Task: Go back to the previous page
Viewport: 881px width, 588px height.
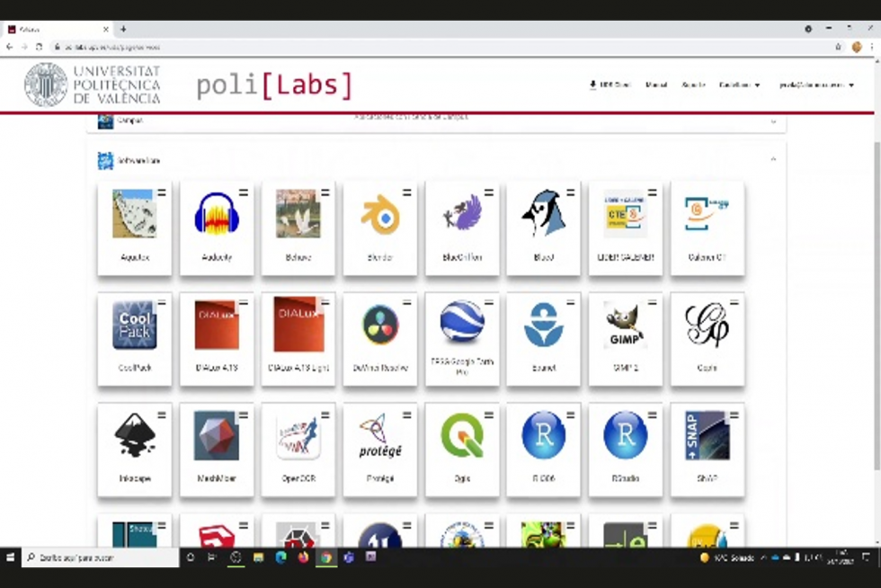Action: coord(10,48)
